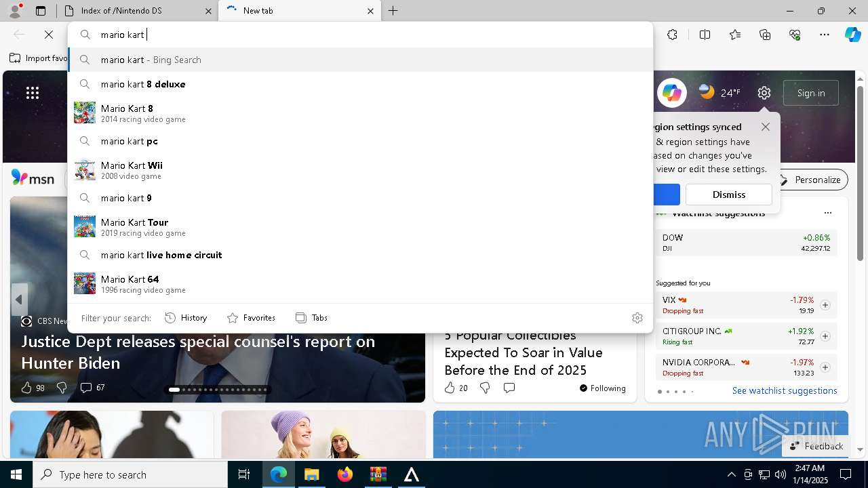Add CITIGROUP INC. to watchlist
The width and height of the screenshot is (868, 488).
pos(825,336)
